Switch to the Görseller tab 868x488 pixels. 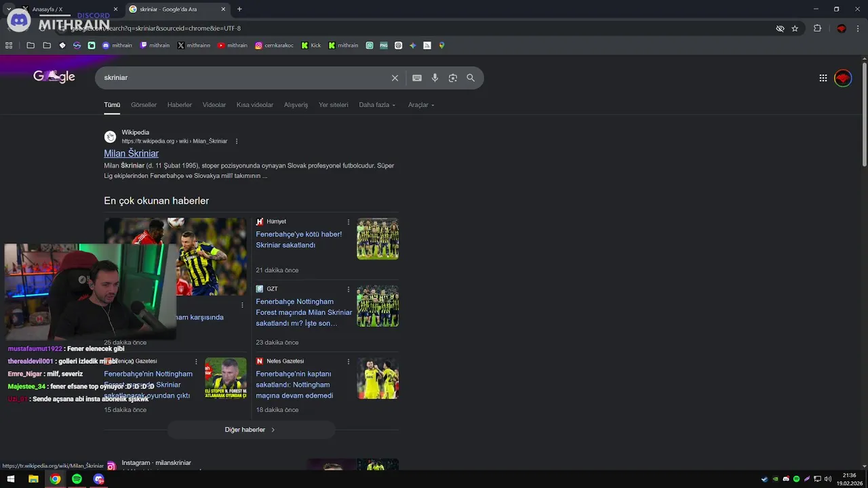[x=144, y=105]
